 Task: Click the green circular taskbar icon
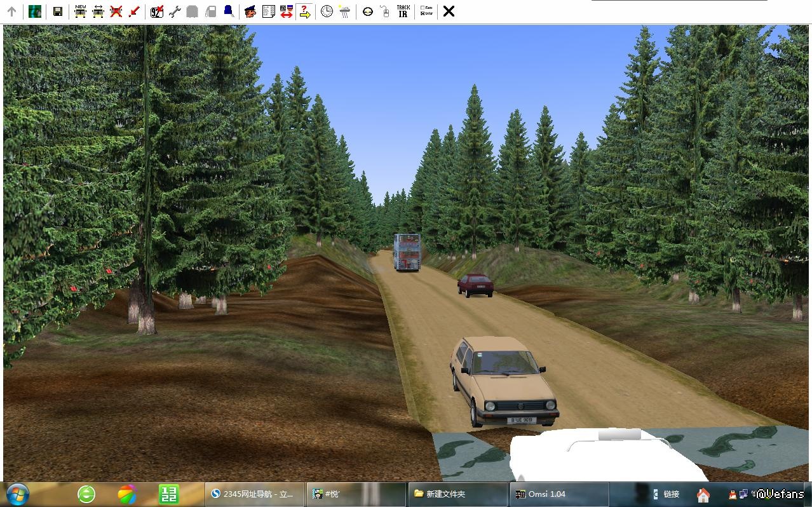pyautogui.click(x=86, y=494)
